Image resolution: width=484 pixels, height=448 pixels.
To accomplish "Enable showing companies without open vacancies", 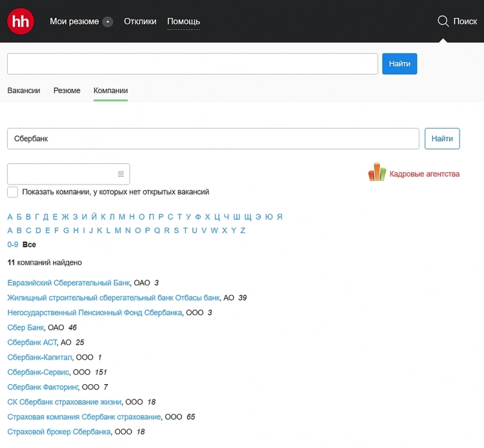I will (13, 192).
